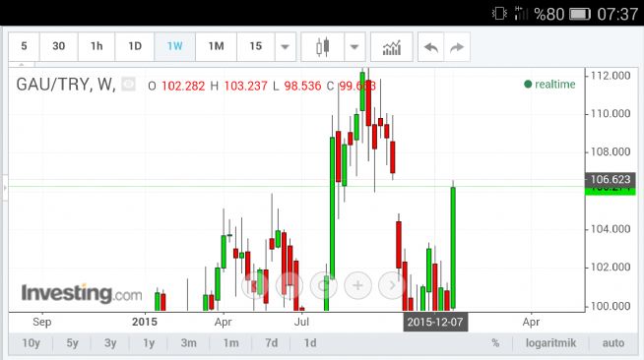Toggle the logaritmik scale
Screen dimensions: 644x360
click(x=550, y=343)
